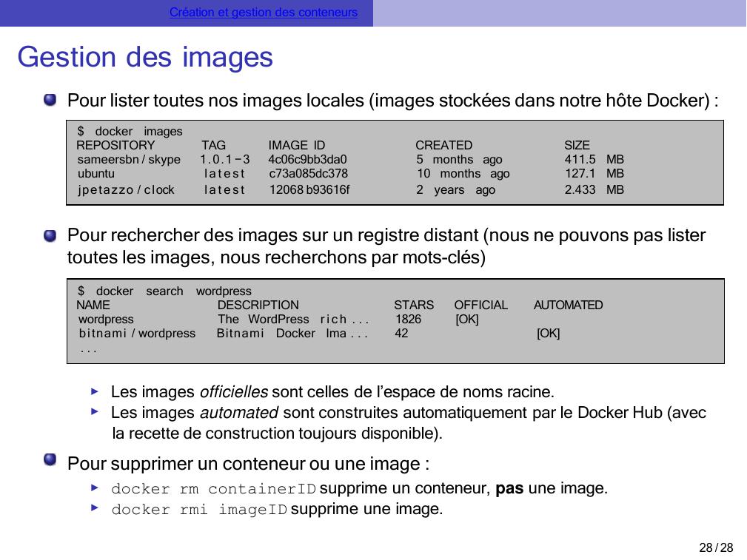This screenshot has height=560, width=747.
Task: Click the bold word "pas"
Action: (x=509, y=488)
